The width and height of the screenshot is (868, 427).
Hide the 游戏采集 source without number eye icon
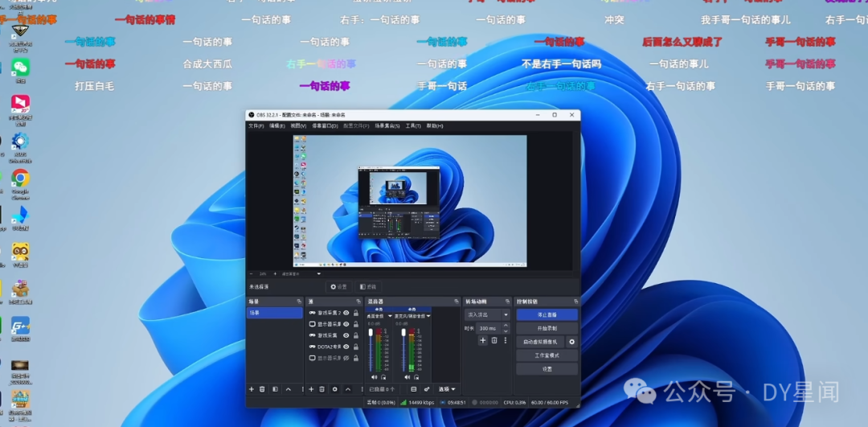[x=346, y=335]
